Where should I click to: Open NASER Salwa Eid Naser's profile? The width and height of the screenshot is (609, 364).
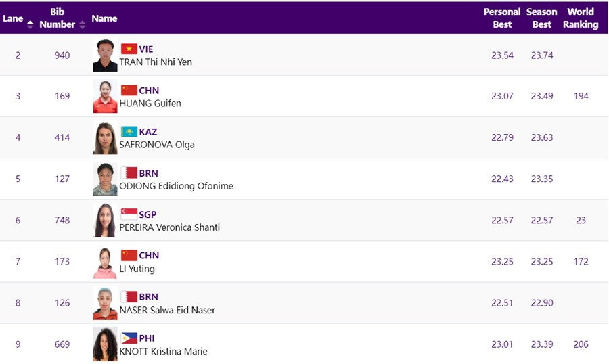pos(167,310)
